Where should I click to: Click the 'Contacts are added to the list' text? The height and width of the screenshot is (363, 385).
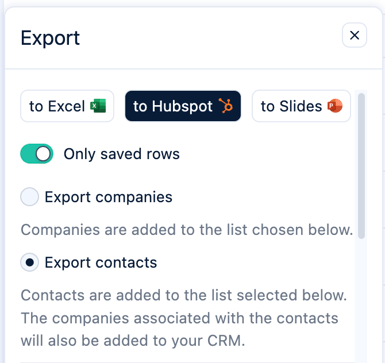pyautogui.click(x=184, y=295)
